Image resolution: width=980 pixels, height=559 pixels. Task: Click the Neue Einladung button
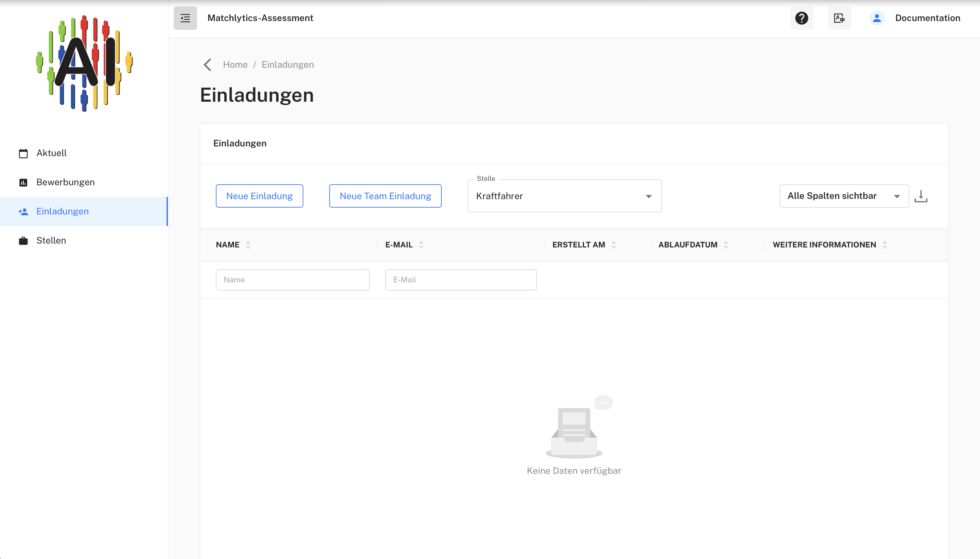[x=259, y=196]
